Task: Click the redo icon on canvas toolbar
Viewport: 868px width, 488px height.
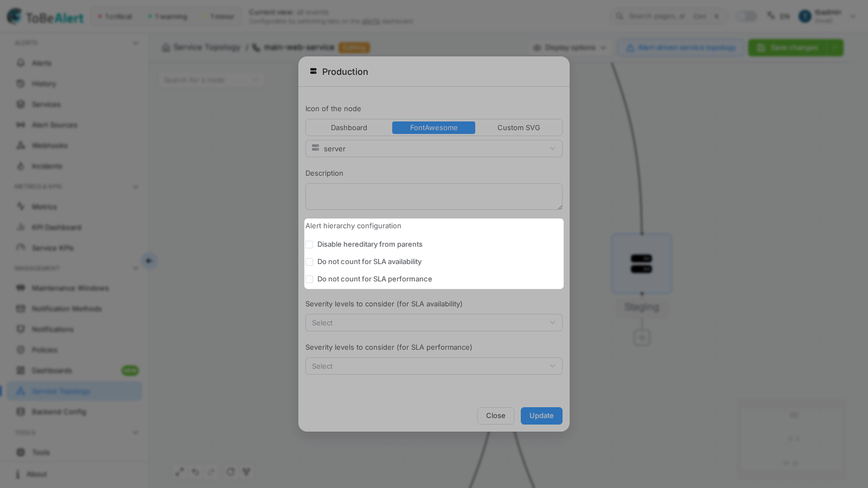Action: click(211, 472)
